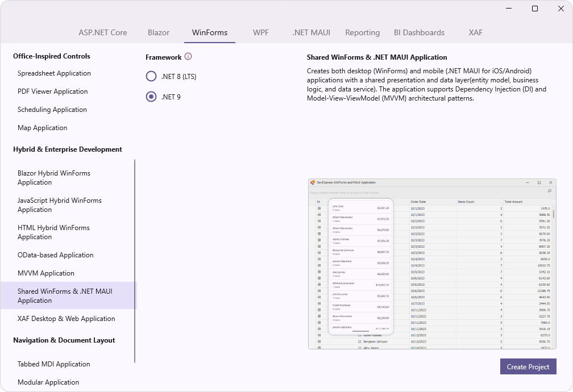Open the BI Dashboards tab
This screenshot has width=573, height=392.
point(419,32)
